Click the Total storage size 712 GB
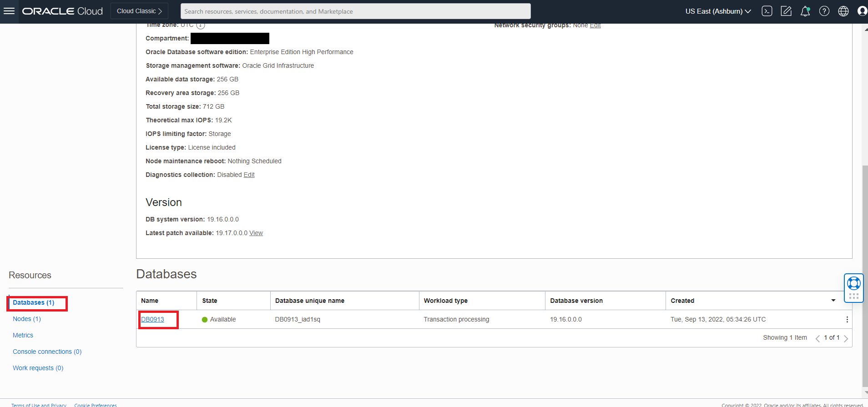This screenshot has height=407, width=868. click(213, 106)
